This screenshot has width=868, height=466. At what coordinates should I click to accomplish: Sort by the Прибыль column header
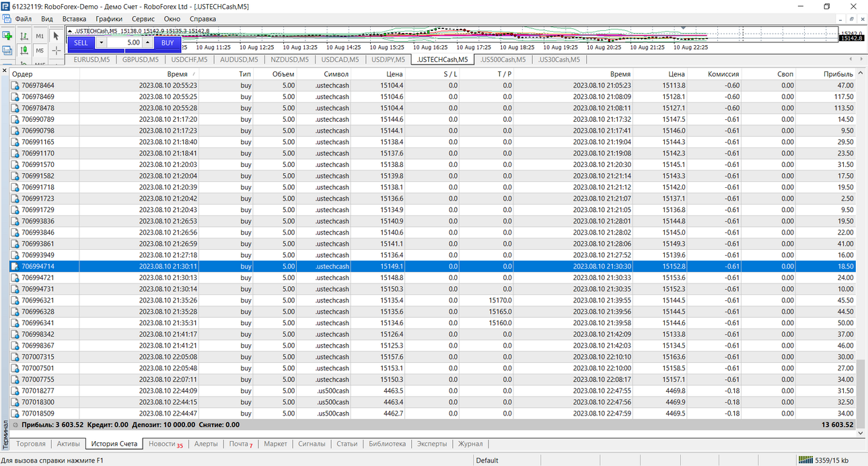point(838,74)
